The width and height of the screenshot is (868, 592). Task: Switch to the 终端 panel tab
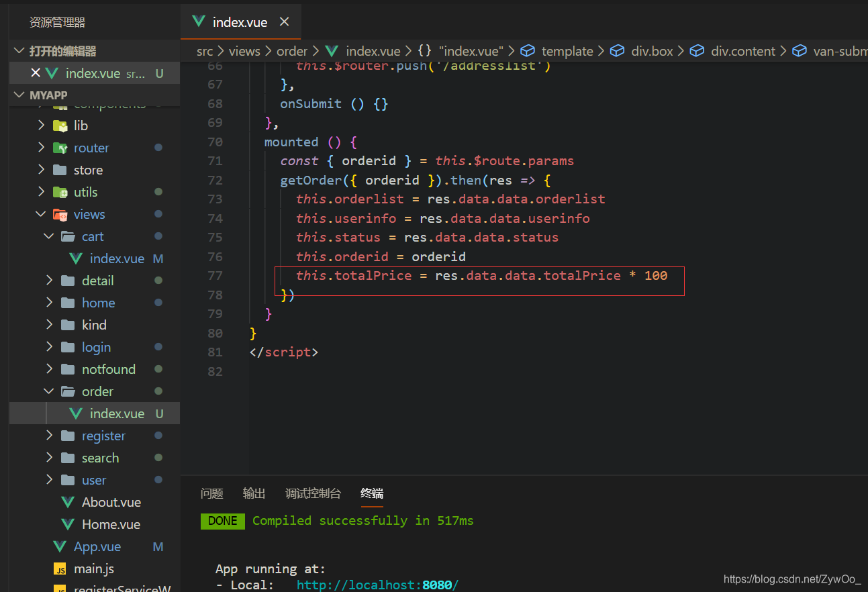click(372, 493)
